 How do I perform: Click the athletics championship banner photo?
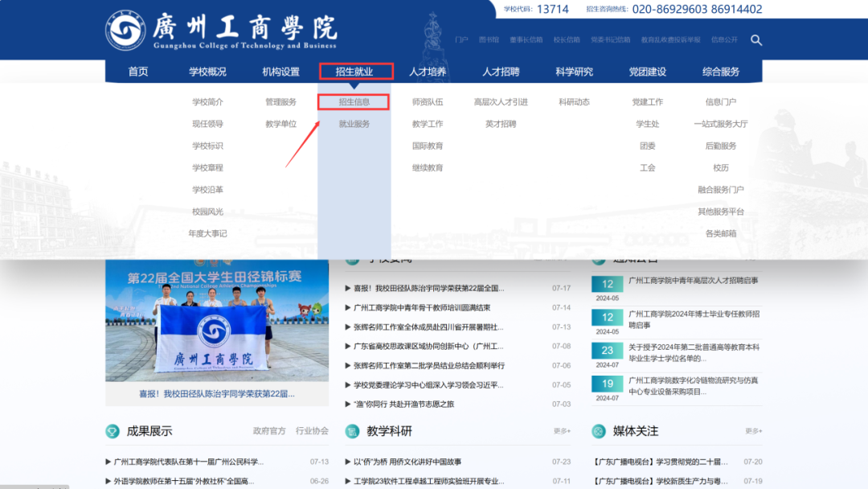[215, 322]
